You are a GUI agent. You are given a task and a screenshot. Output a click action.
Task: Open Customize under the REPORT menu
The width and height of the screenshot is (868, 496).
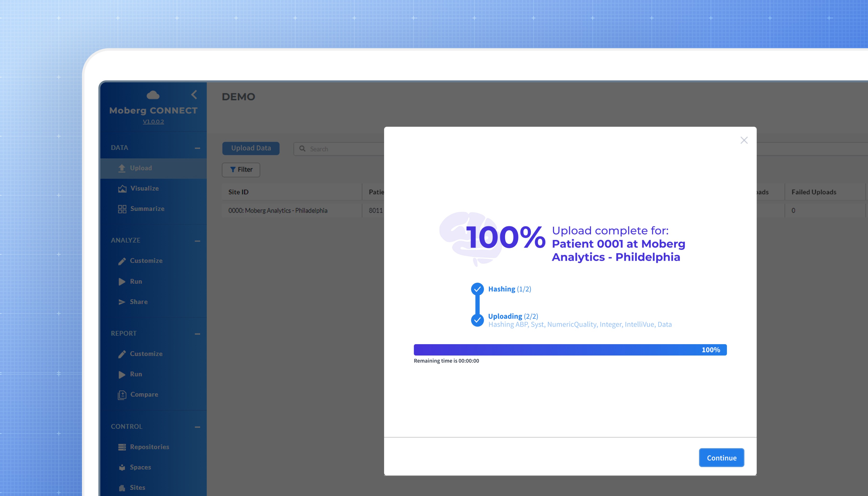pos(146,354)
